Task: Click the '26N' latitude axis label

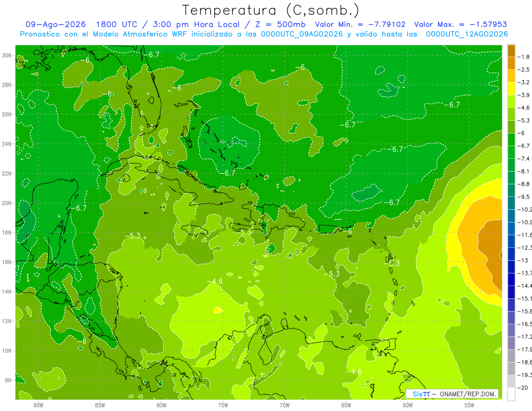Action: click(x=7, y=114)
